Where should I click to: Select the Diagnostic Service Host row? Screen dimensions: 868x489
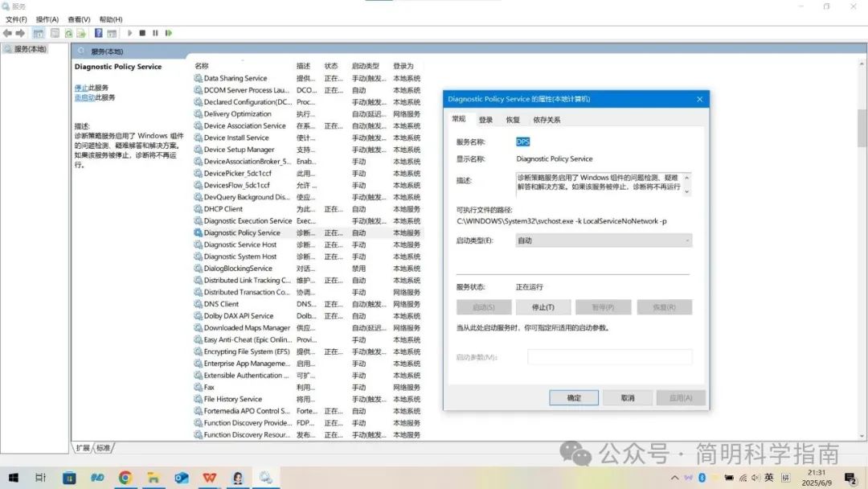[307, 244]
